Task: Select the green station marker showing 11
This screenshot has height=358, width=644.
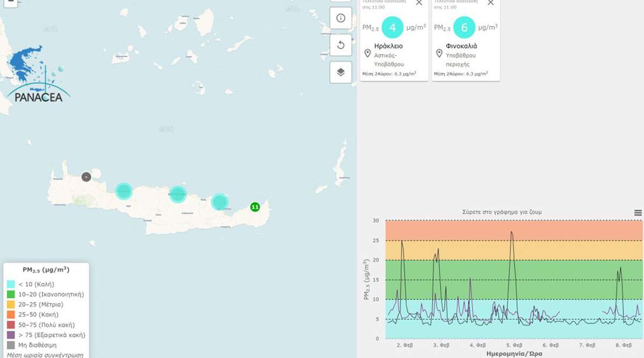Action: [255, 207]
